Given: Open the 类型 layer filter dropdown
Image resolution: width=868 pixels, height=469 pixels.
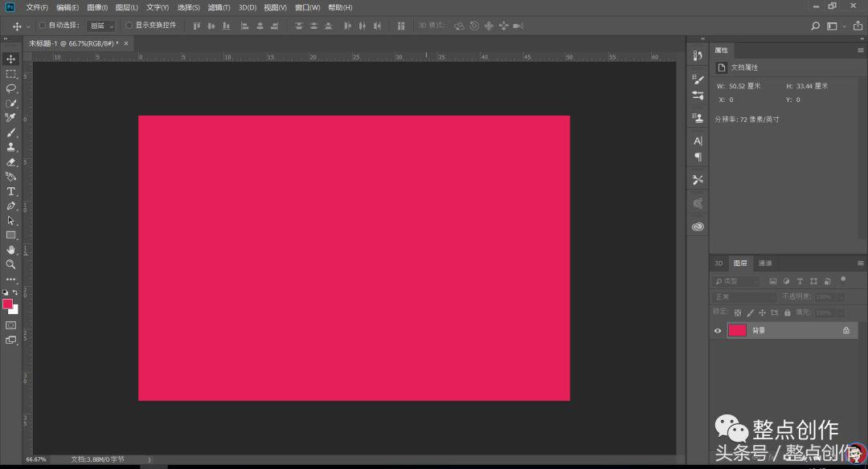Looking at the screenshot, I should point(737,282).
